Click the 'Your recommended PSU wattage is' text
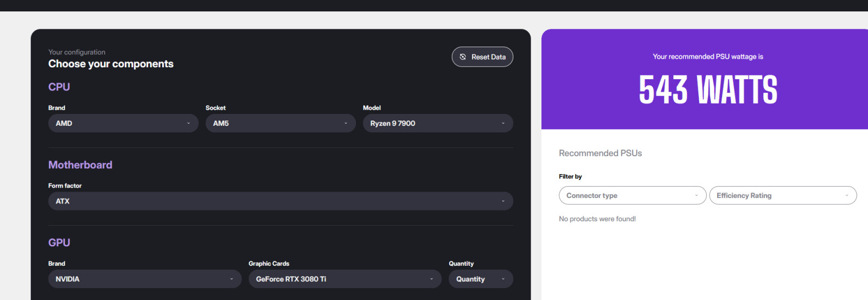This screenshot has height=300, width=868. point(708,56)
